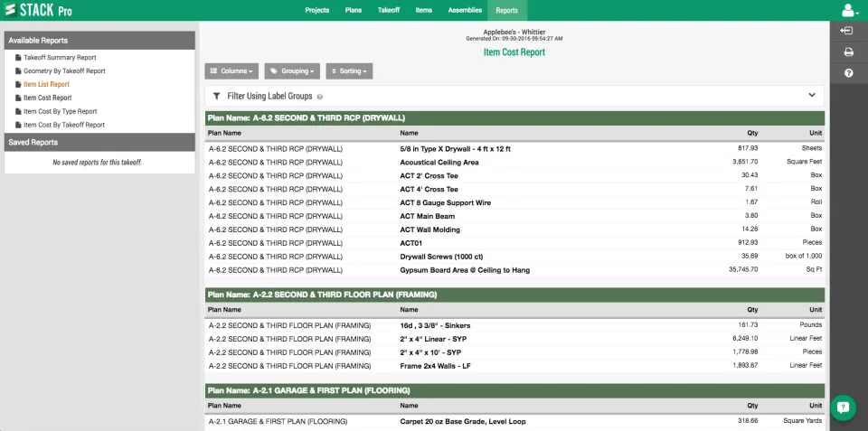Click the 817.93 quantity value
Image resolution: width=868 pixels, height=431 pixels.
pyautogui.click(x=749, y=148)
